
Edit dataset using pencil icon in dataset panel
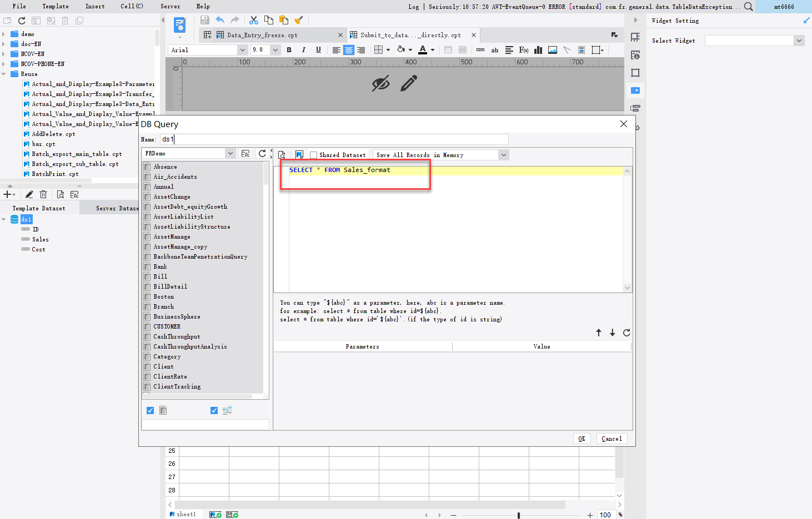[29, 194]
